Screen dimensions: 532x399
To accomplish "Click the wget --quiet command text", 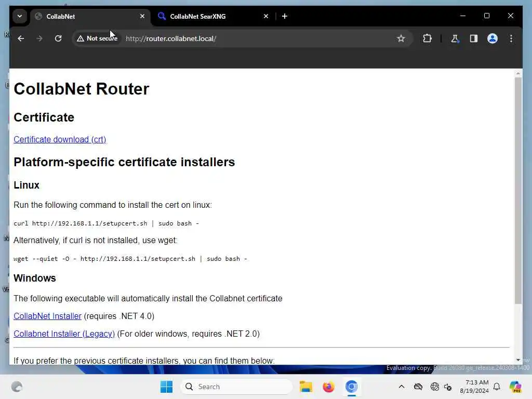I will coord(130,259).
